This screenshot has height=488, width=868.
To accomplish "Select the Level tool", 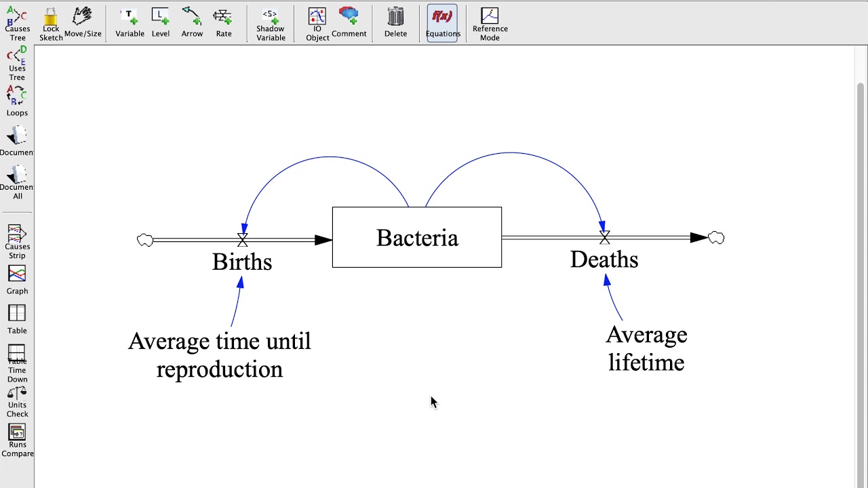I will pyautogui.click(x=161, y=22).
